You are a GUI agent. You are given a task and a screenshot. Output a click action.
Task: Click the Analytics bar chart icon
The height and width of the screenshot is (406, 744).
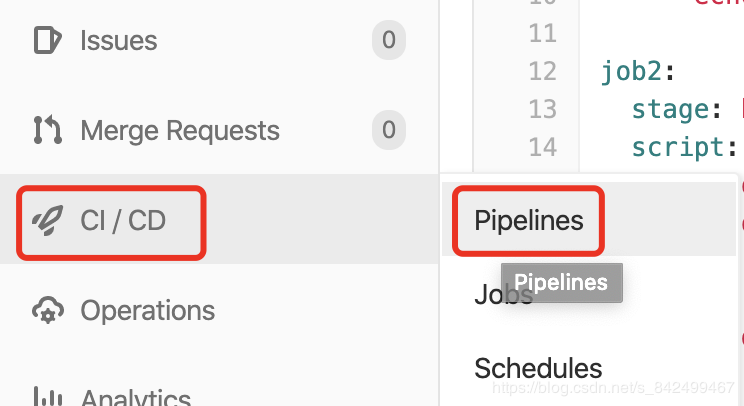(x=47, y=397)
